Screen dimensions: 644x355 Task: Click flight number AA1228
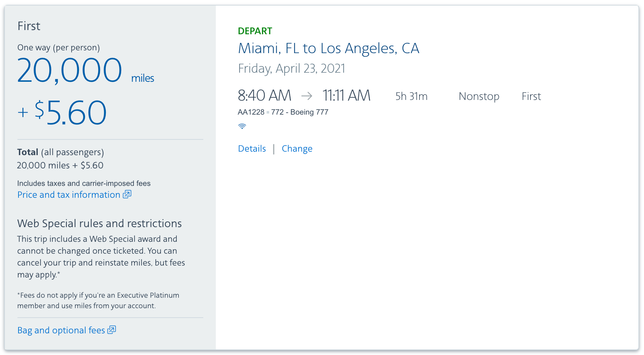click(251, 112)
